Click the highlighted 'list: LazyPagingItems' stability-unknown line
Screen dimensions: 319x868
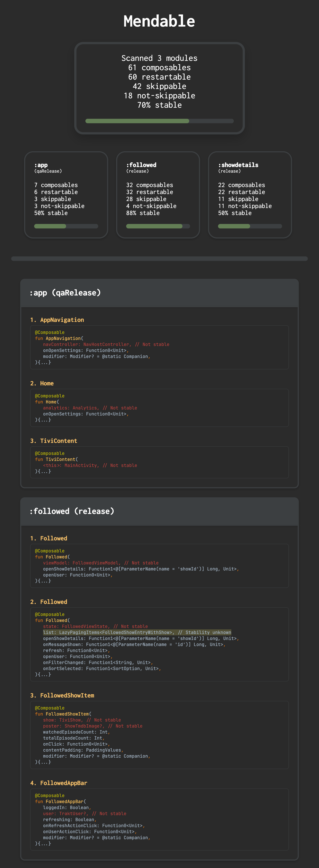point(137,632)
